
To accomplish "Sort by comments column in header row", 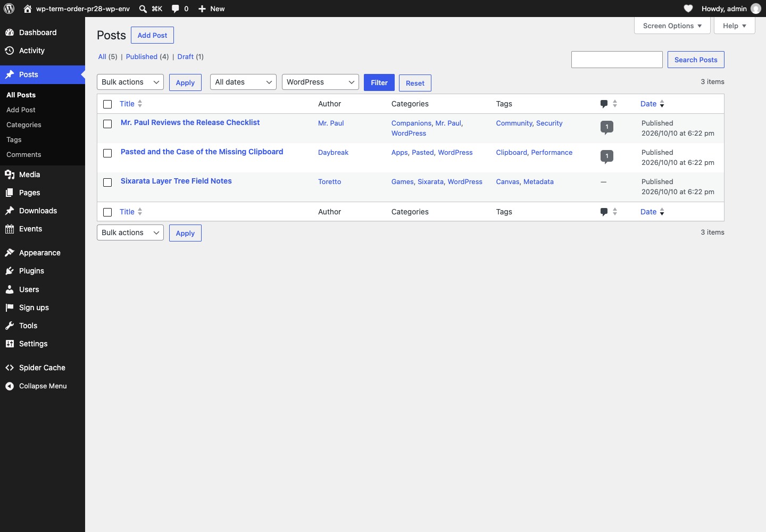I will point(609,104).
